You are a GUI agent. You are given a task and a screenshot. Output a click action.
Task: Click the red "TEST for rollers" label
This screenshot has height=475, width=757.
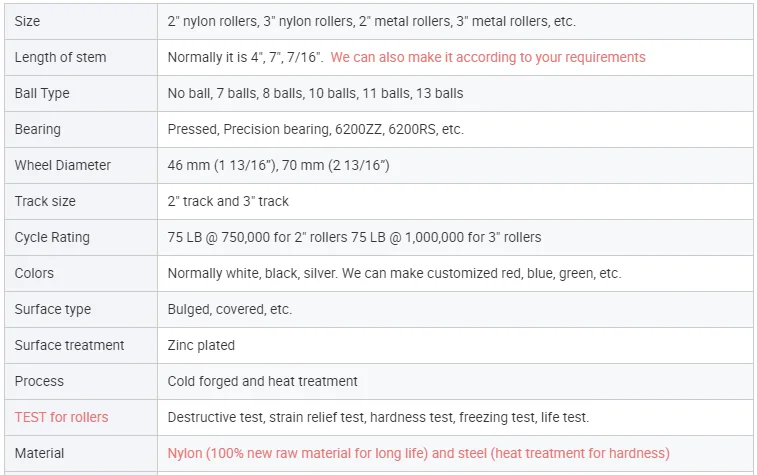tap(61, 417)
